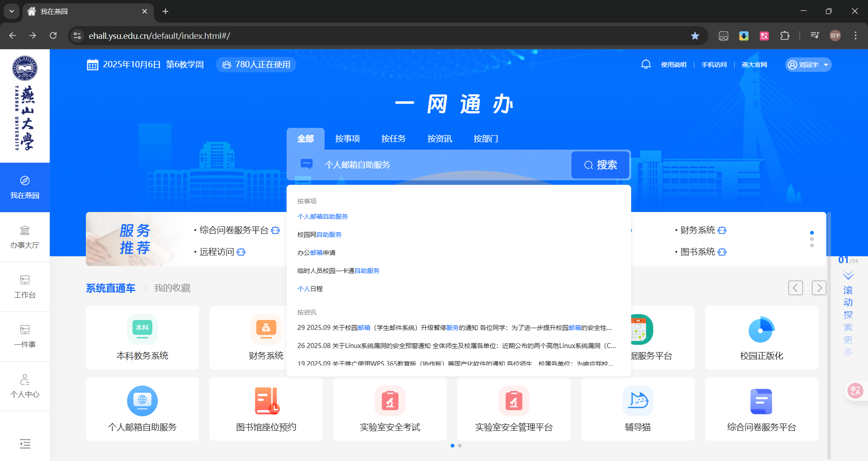Open 办事大厅 from the left sidebar
Image resolution: width=868 pixels, height=461 pixels.
(25, 237)
